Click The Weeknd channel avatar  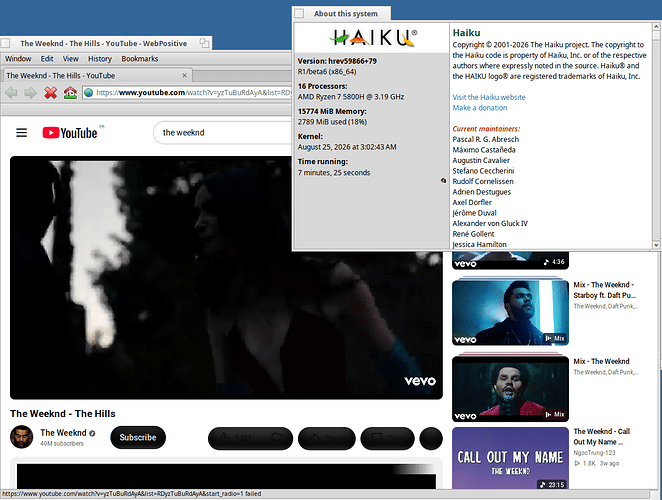pos(22,437)
